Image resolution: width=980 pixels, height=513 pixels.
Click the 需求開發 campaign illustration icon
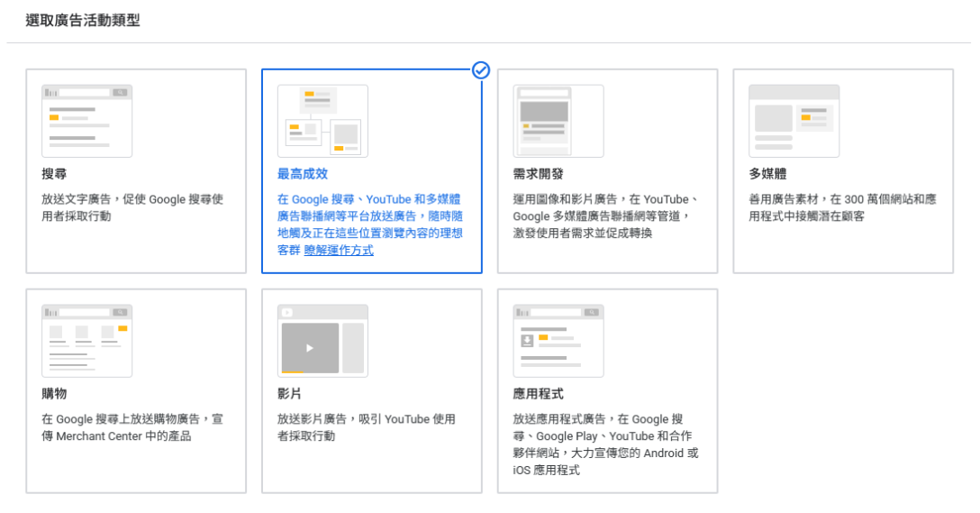[x=558, y=121]
